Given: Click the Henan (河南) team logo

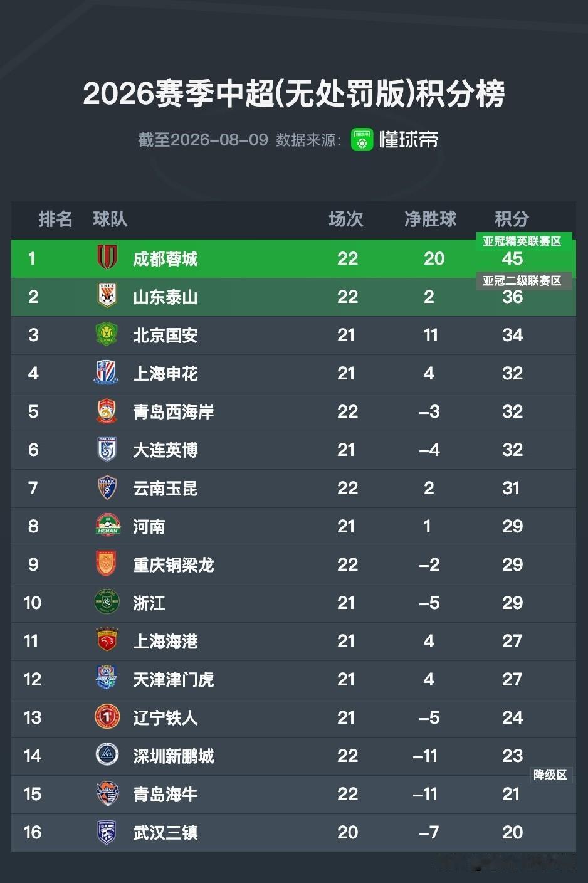Looking at the screenshot, I should point(108,526).
